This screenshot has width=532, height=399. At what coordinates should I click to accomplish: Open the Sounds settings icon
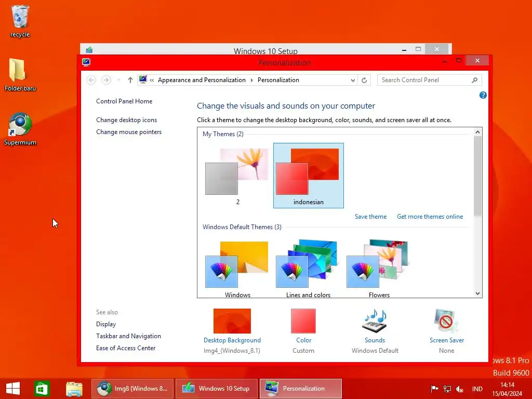click(375, 321)
